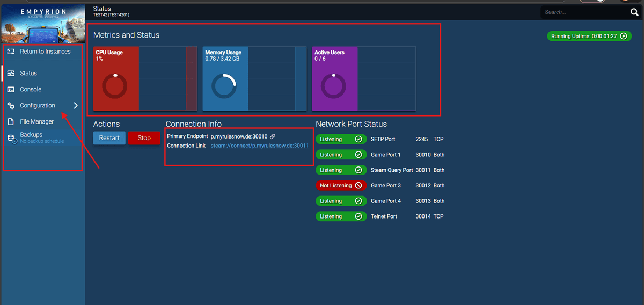Click the blue Restart button

click(x=109, y=138)
